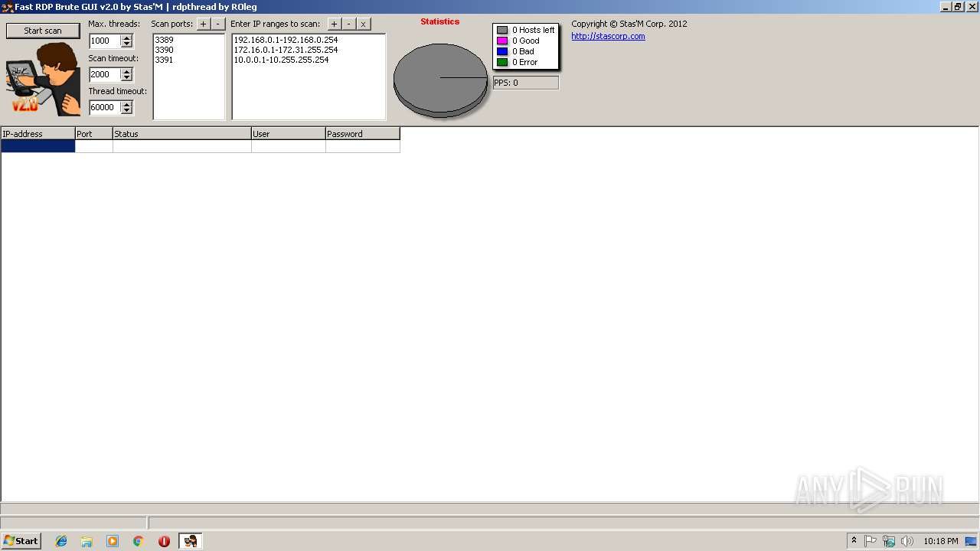This screenshot has width=980, height=551.
Task: Select range 192.168.0.1-192.168.0.254
Action: pyautogui.click(x=286, y=40)
